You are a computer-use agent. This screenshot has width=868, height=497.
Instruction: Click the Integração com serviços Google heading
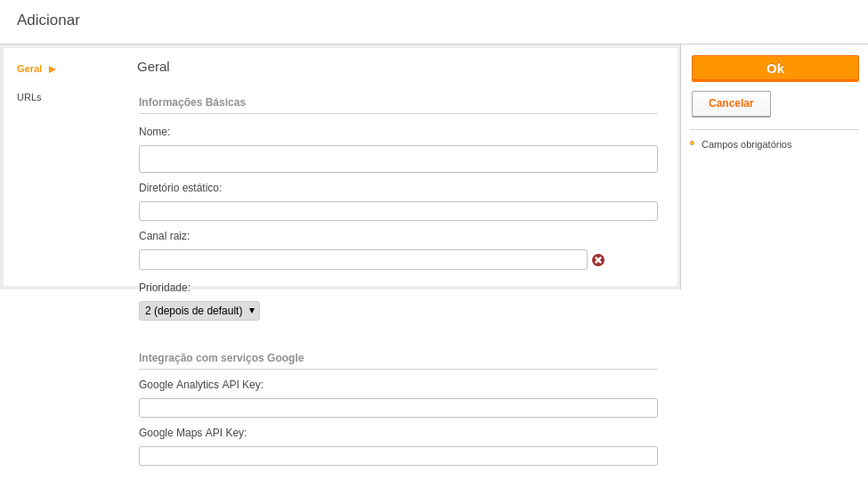point(221,358)
